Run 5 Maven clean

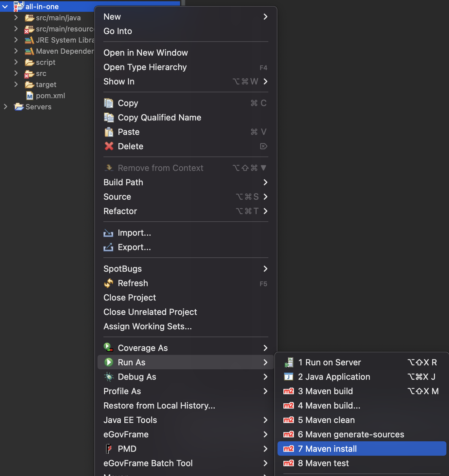362,420
